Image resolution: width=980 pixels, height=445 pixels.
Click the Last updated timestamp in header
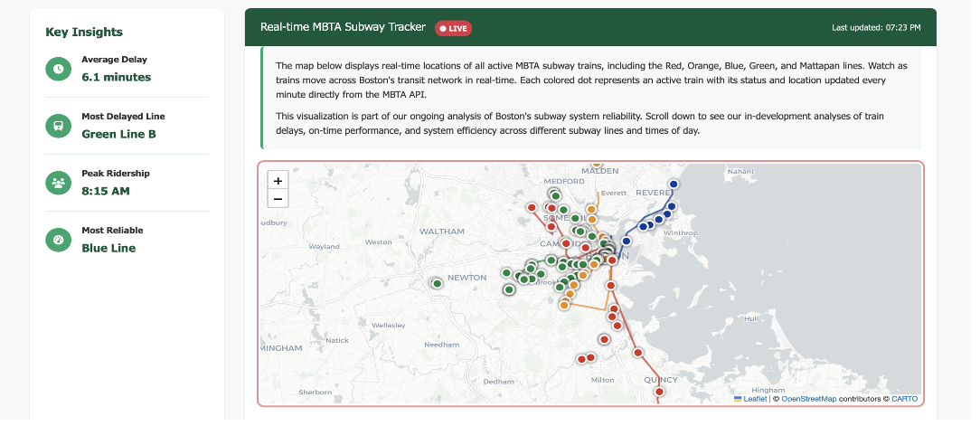click(x=876, y=28)
